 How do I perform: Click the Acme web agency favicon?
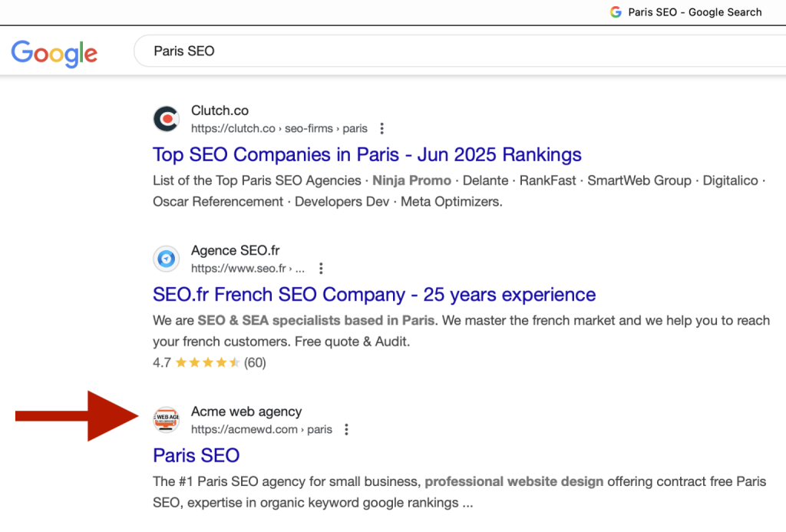pyautogui.click(x=167, y=420)
